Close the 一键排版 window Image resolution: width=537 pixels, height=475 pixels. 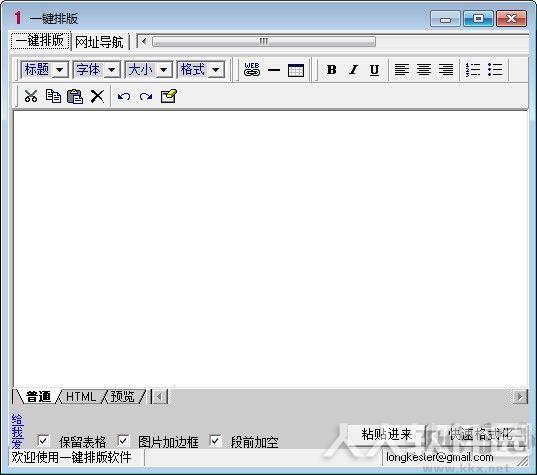pos(511,18)
